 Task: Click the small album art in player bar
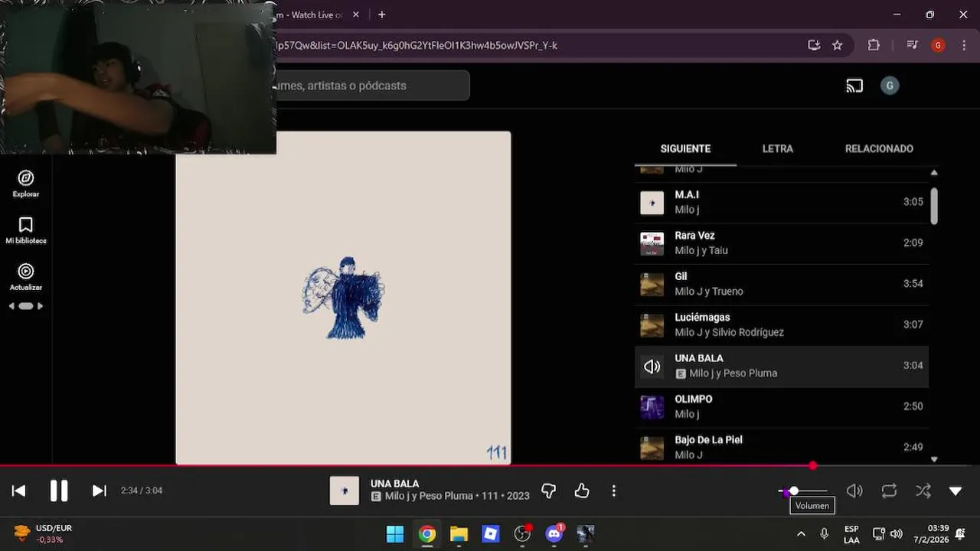pyautogui.click(x=344, y=491)
